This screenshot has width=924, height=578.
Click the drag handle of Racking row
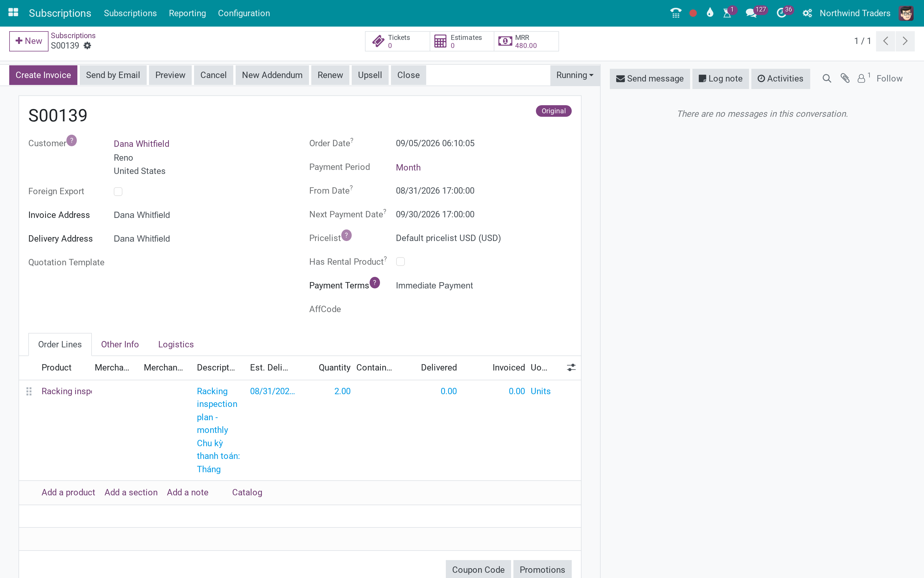click(29, 391)
